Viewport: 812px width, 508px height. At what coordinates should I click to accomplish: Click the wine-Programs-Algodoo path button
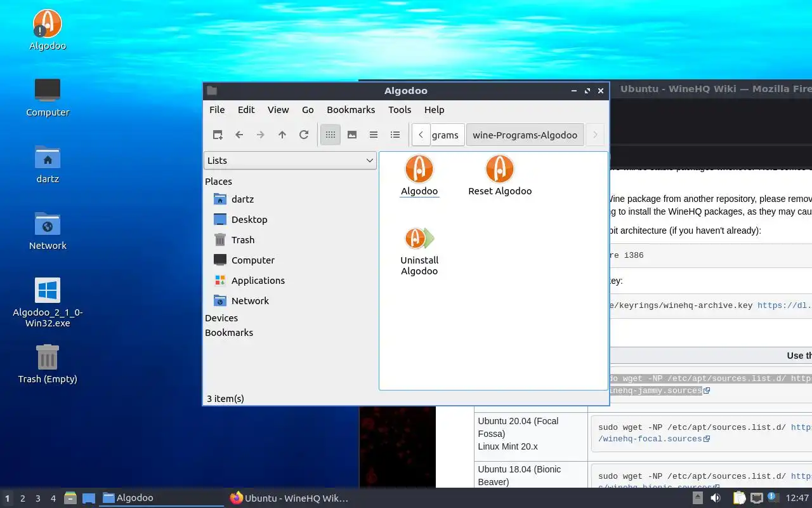pos(525,135)
